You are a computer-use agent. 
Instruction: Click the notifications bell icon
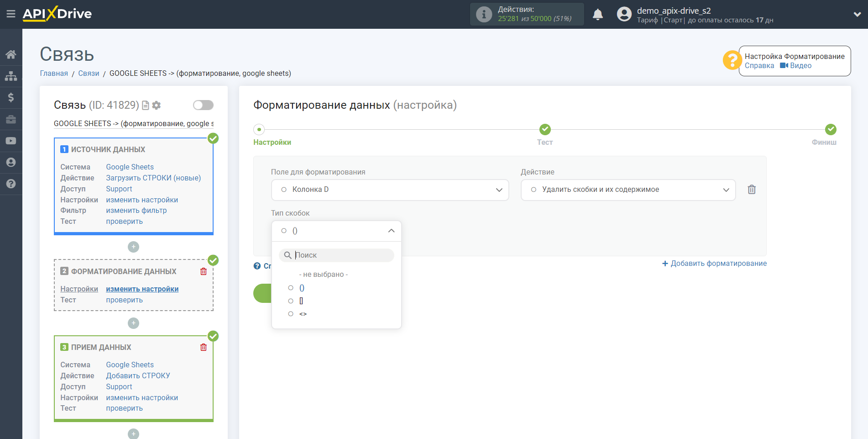[598, 15]
